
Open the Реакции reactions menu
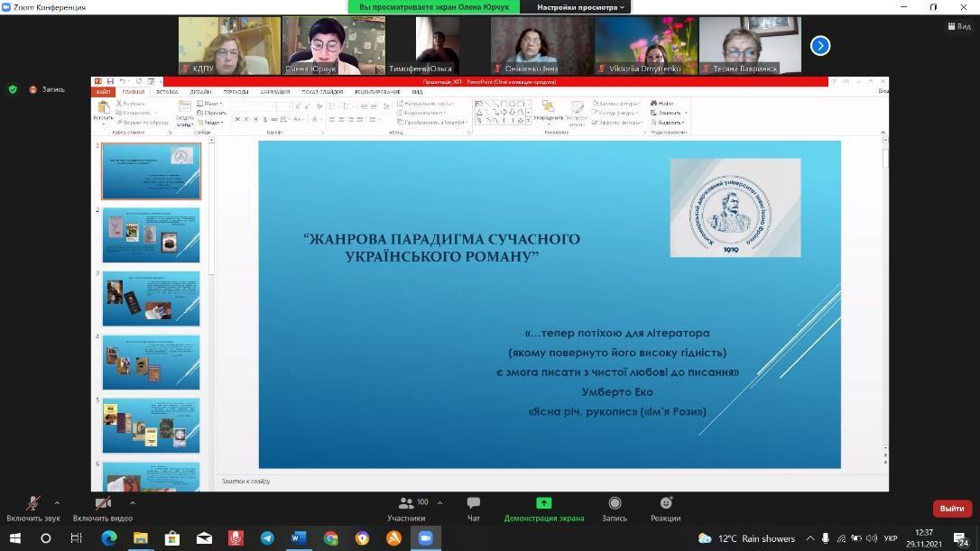click(x=665, y=508)
